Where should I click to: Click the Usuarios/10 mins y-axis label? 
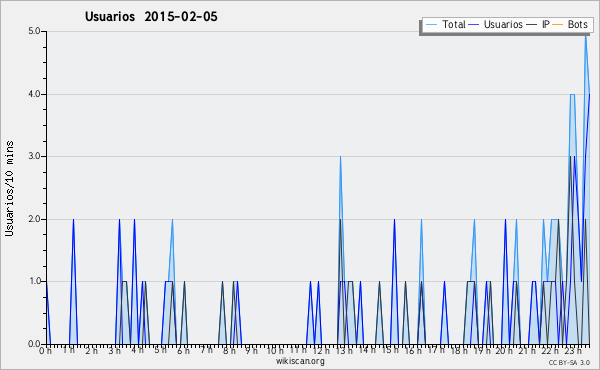9,188
